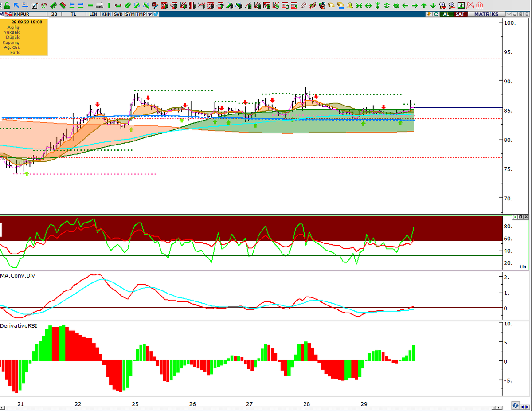Click the 29.09.23 18:00 date header

27,22
